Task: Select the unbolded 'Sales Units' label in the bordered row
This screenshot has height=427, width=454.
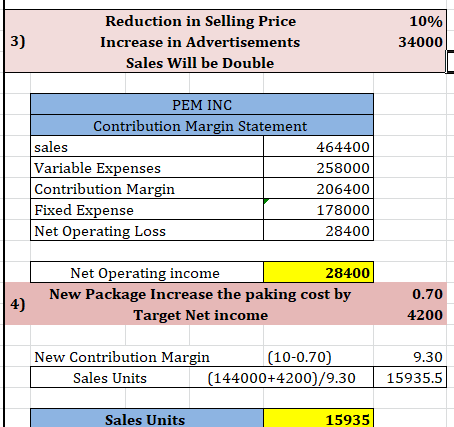Action: click(x=110, y=378)
